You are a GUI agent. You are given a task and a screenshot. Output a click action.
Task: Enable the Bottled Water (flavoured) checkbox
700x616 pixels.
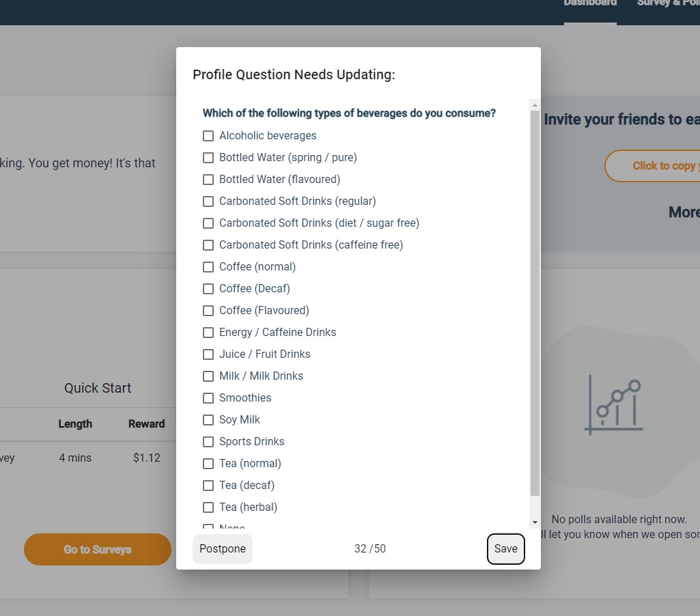[x=208, y=180]
